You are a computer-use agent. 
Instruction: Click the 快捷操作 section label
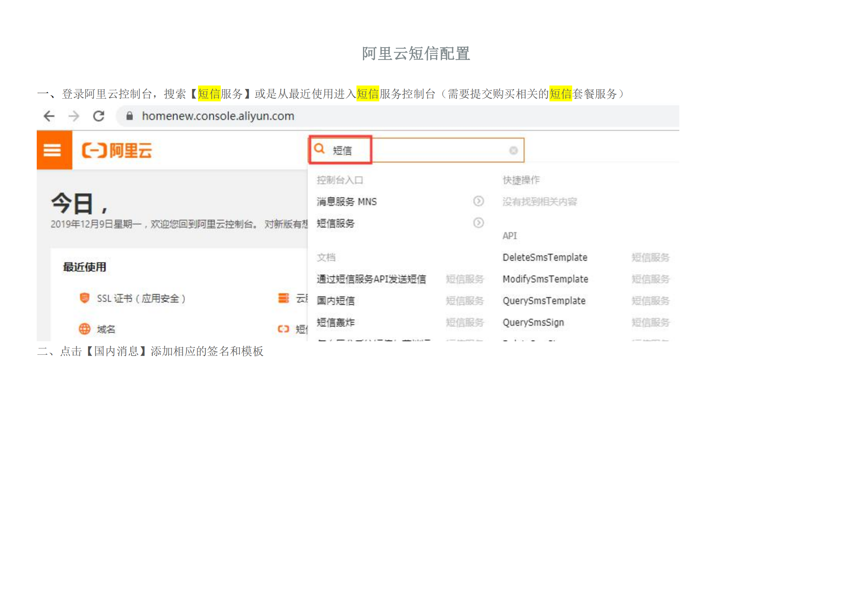(x=521, y=180)
